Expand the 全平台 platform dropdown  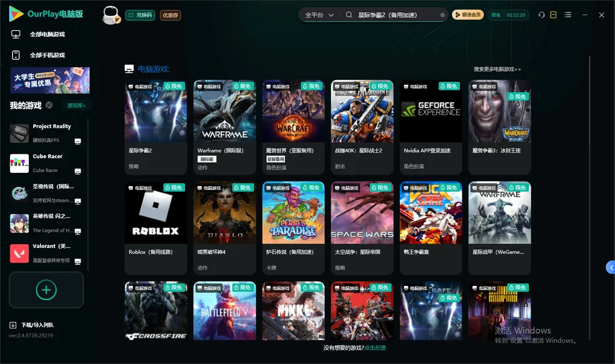click(x=319, y=15)
